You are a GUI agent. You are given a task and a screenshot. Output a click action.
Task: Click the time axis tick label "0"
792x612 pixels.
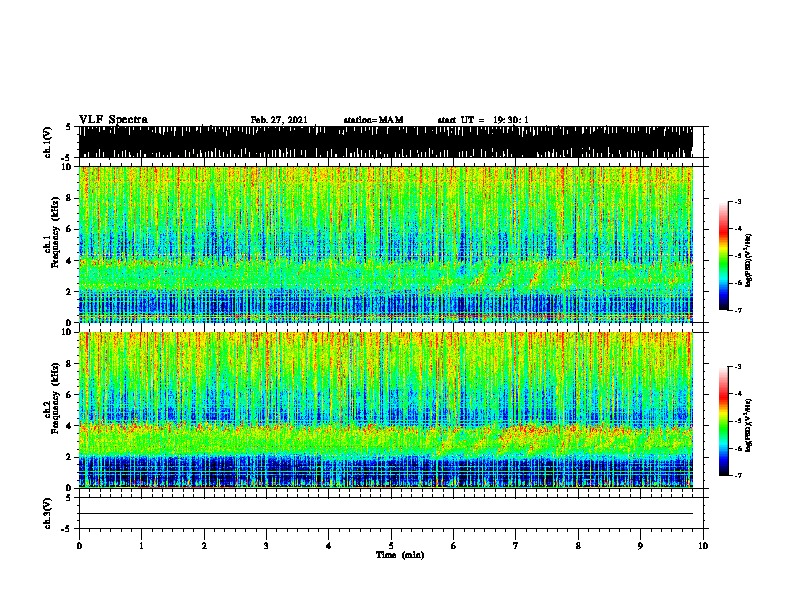(x=79, y=546)
